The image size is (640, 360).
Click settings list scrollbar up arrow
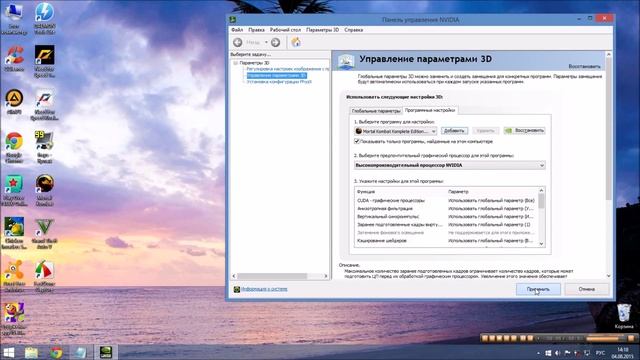542,191
